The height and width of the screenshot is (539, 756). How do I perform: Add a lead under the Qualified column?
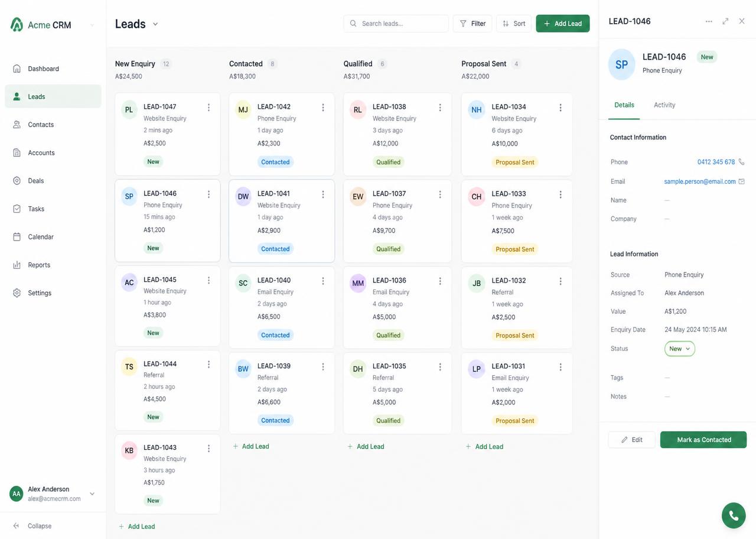coord(366,447)
